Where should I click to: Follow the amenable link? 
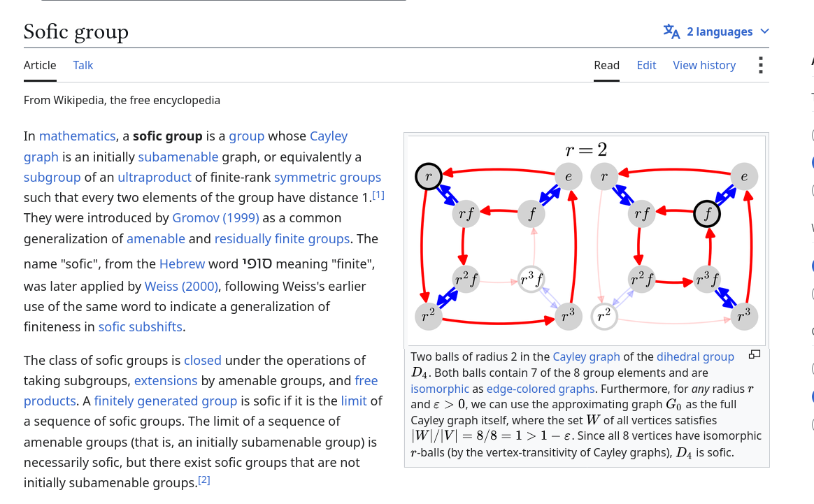156,239
